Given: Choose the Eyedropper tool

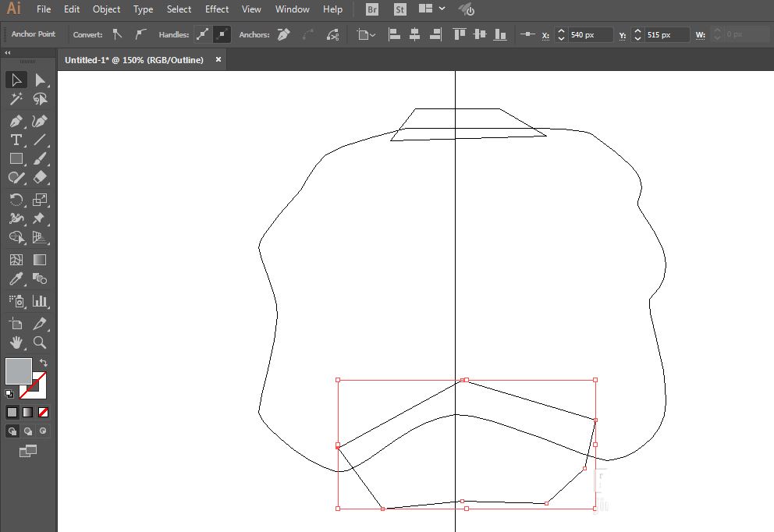Looking at the screenshot, I should [16, 278].
